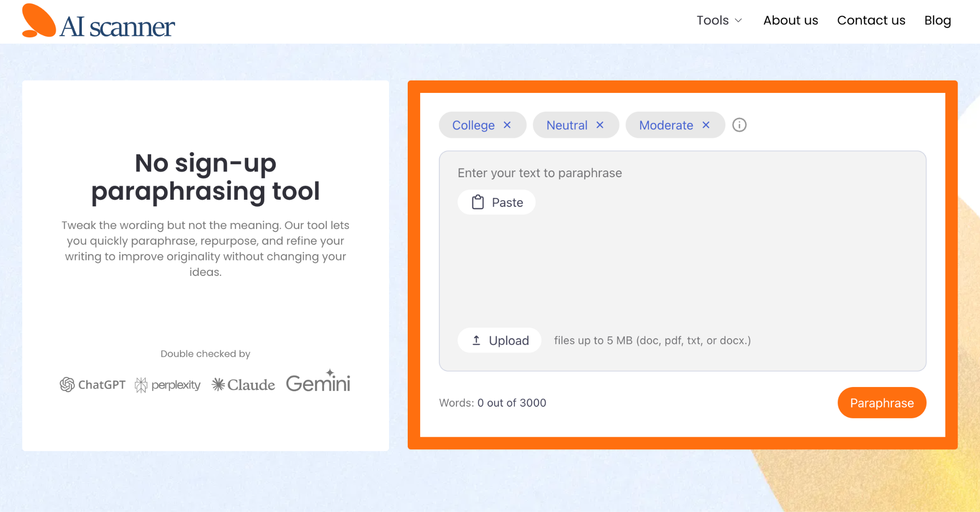Image resolution: width=980 pixels, height=512 pixels.
Task: Click the Claude logo
Action: coord(243,385)
